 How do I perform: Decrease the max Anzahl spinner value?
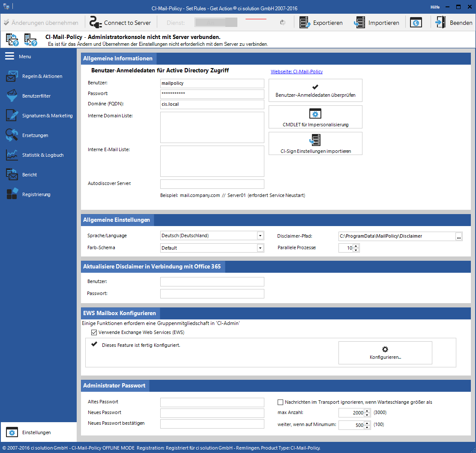[367, 414]
